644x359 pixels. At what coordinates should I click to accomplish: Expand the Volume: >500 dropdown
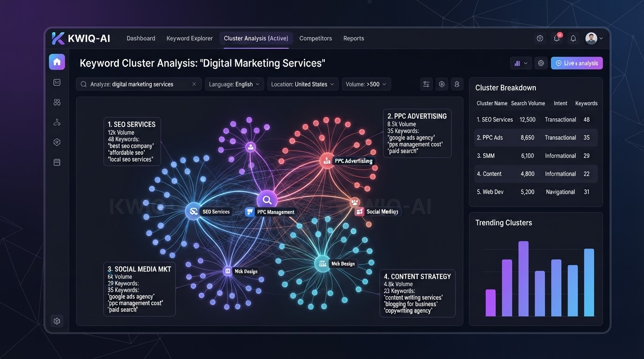[366, 84]
